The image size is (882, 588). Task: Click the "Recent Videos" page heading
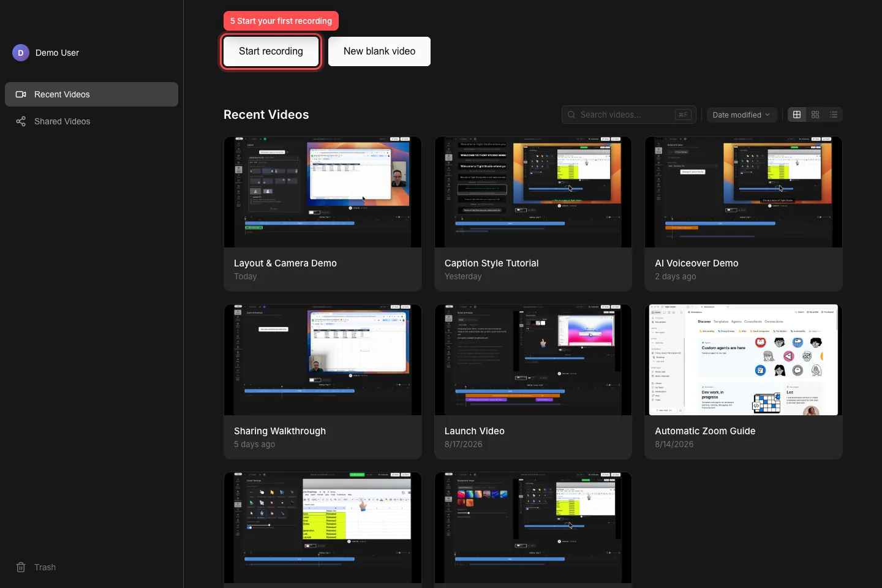tap(266, 115)
